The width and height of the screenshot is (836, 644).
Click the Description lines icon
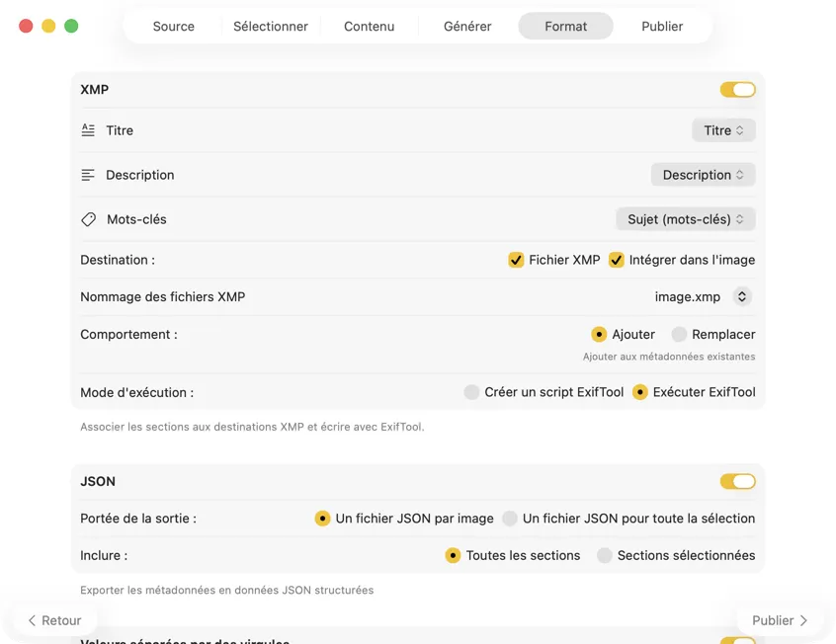pos(88,175)
